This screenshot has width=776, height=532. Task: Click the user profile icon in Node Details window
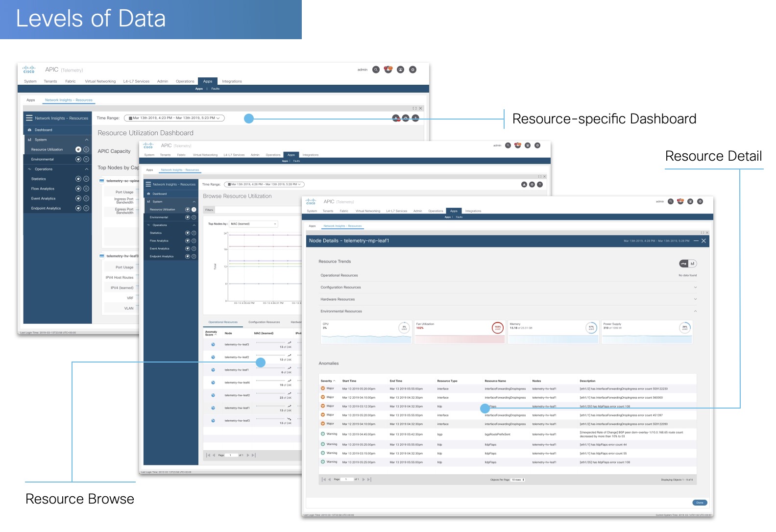click(x=690, y=201)
